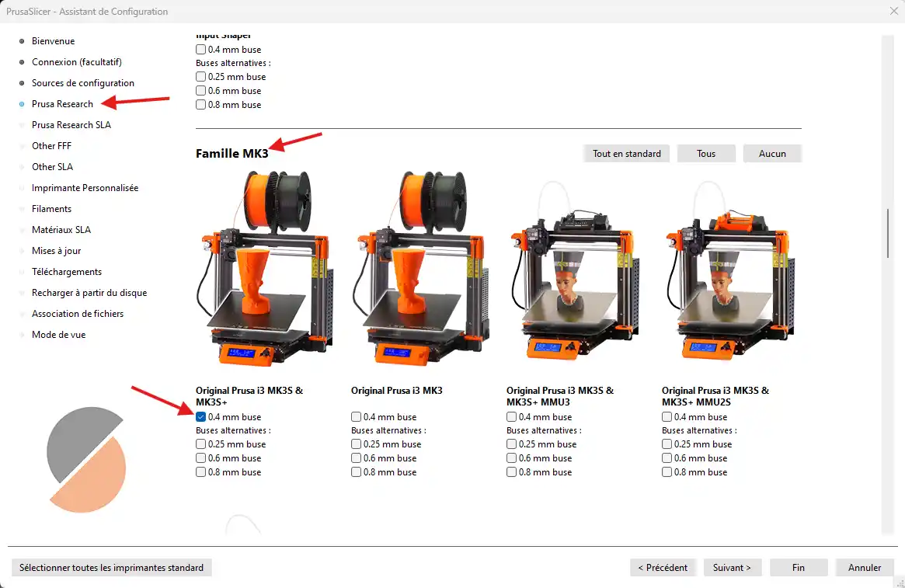The image size is (905, 588).
Task: Check 0.6 mm buse for MK3S+ MMU2S
Action: [x=667, y=458]
